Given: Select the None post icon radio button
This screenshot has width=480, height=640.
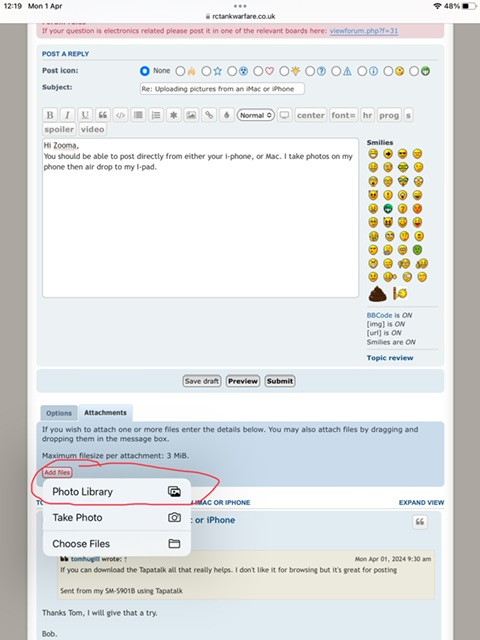Looking at the screenshot, I should click(144, 71).
